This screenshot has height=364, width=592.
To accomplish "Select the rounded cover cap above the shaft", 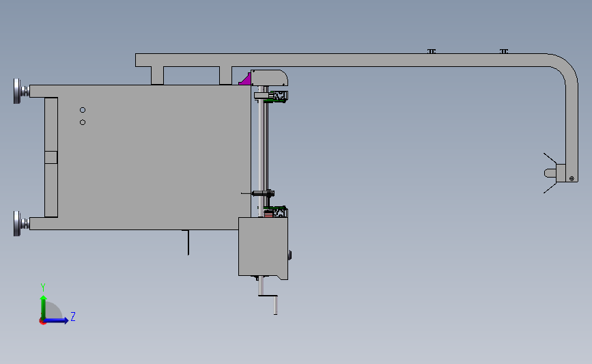I will 269,78.
